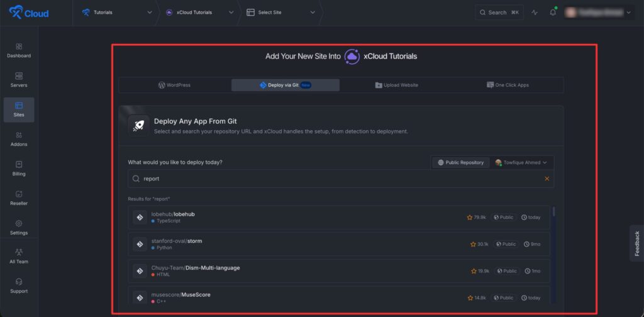Click git icon of lobehub/lobehub row
The height and width of the screenshot is (317, 644).
[x=140, y=217]
